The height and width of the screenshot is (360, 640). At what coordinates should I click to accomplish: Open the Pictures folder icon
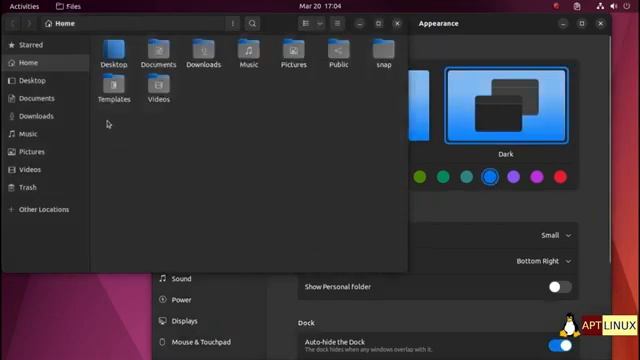pos(293,50)
